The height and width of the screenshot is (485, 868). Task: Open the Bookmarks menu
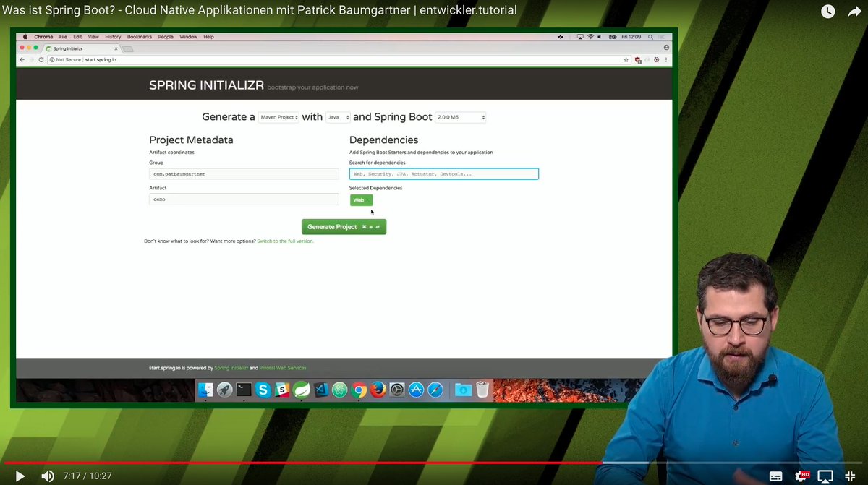coord(140,37)
